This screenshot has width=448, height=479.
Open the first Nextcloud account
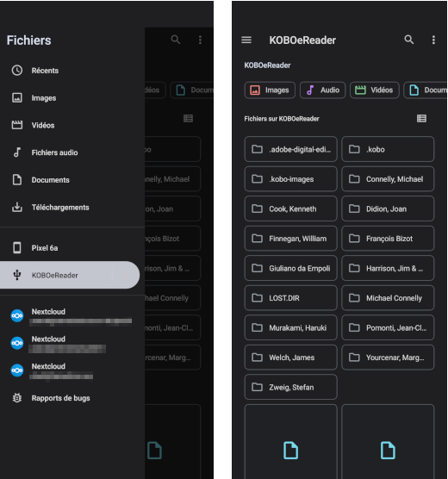pyautogui.click(x=72, y=316)
